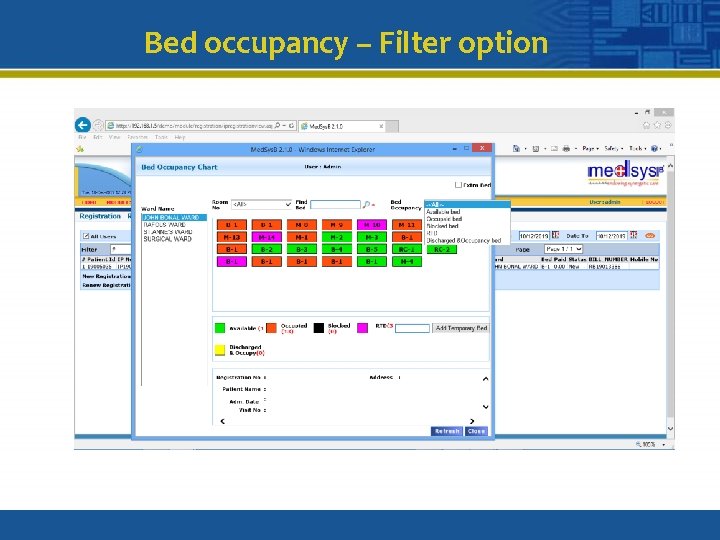
Task: Click the yellow Discharged & Occupy swatch
Action: [220, 350]
